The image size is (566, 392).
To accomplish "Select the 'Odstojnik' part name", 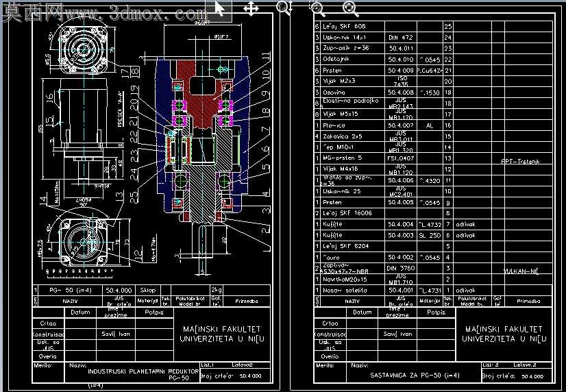I will tap(336, 59).
